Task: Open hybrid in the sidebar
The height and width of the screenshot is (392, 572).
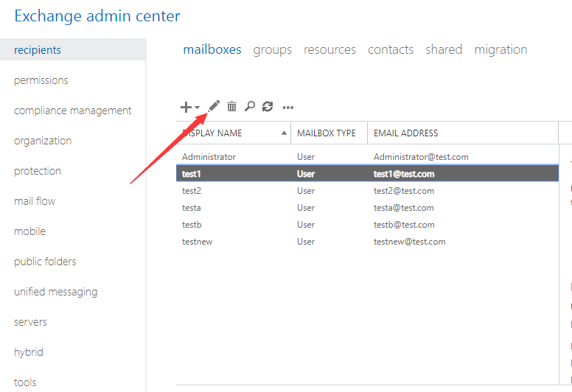Action: (x=29, y=352)
